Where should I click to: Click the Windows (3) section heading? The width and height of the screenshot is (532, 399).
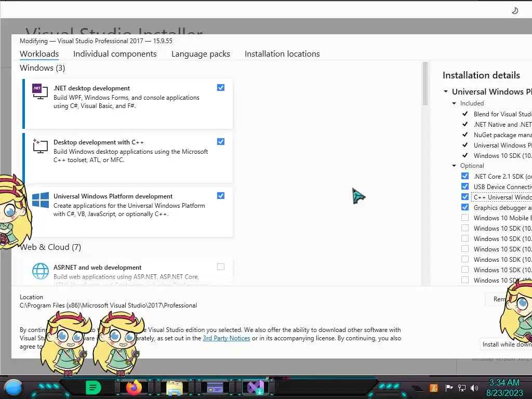pos(43,68)
